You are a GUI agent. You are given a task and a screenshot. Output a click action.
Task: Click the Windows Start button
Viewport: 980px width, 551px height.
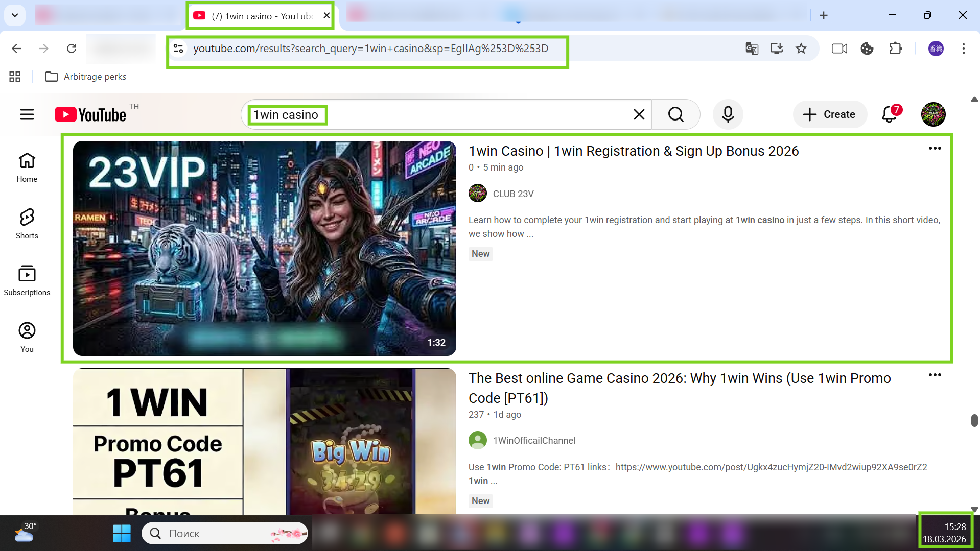[122, 533]
